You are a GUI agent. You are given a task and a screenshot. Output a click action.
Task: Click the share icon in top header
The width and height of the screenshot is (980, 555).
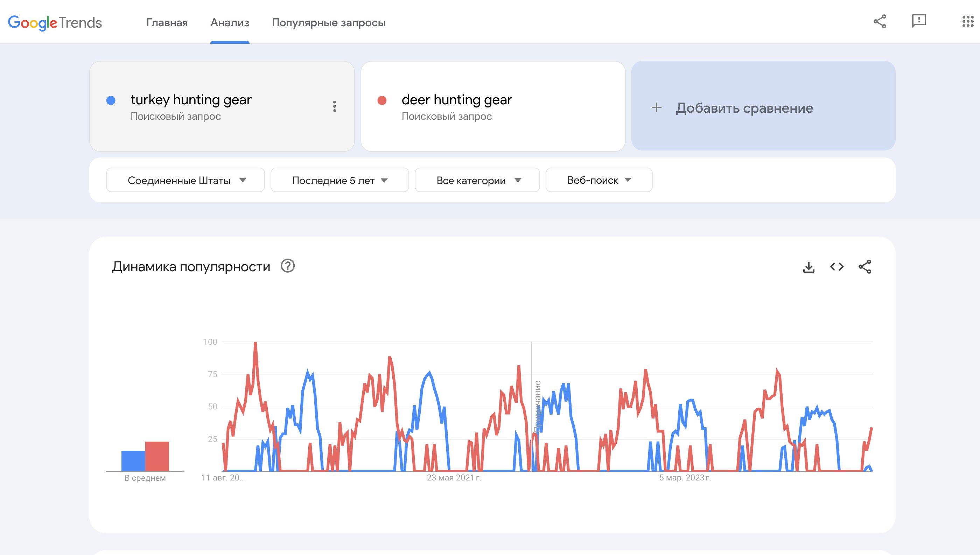tap(879, 21)
